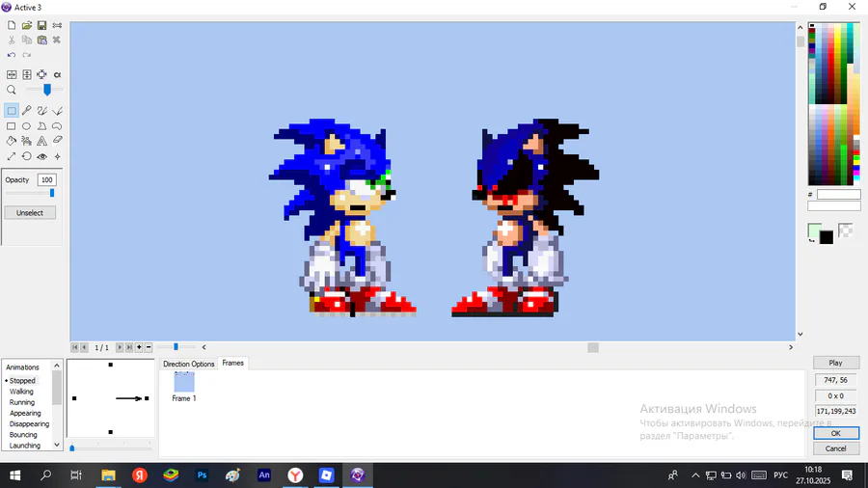
Task: Click the Options icon beside Save
Action: pyautogui.click(x=57, y=25)
